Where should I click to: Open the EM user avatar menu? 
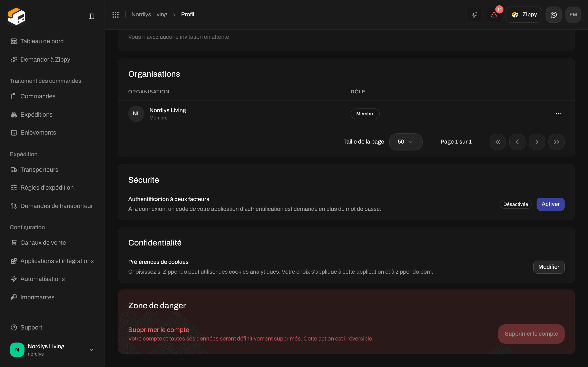[573, 14]
